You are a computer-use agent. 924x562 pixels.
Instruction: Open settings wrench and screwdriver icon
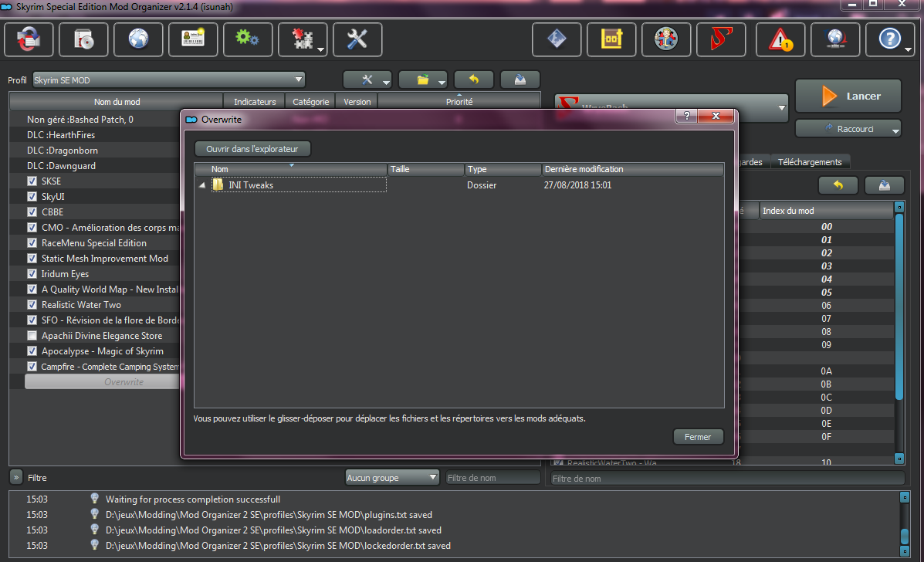click(357, 39)
